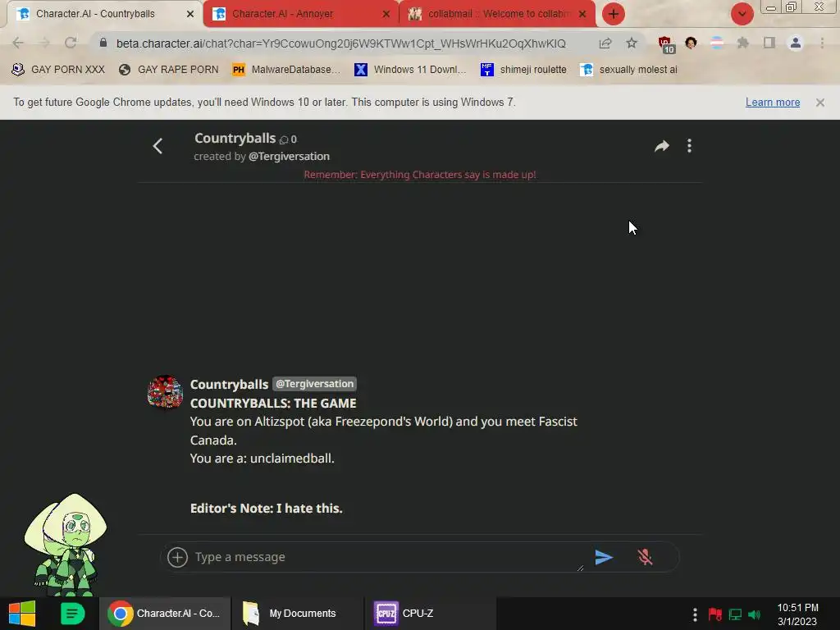Screen dimensions: 840x630
Task: Click the red flag tray icon
Action: tap(714, 614)
